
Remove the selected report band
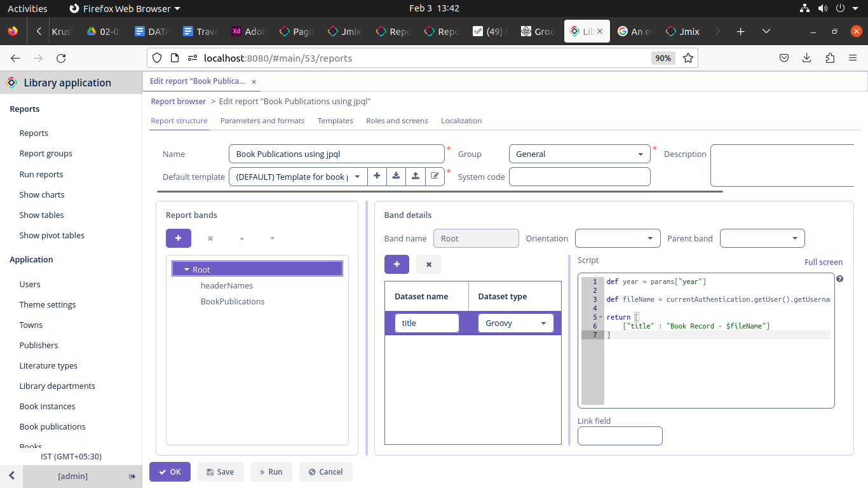coord(210,238)
